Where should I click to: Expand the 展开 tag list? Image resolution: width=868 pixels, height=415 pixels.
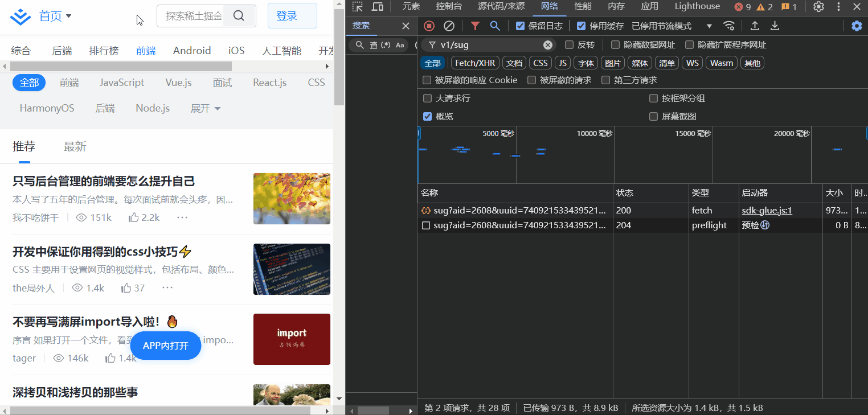click(x=206, y=108)
